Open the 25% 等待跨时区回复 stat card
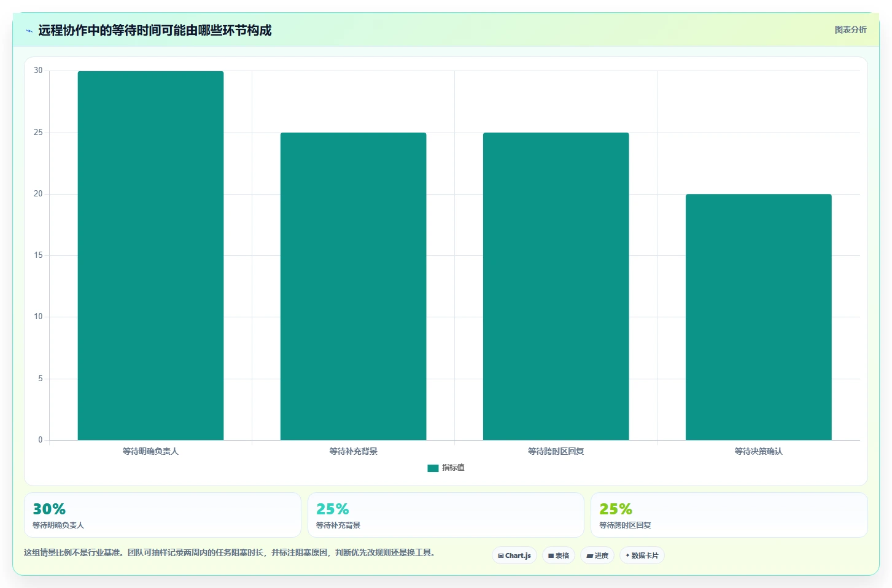 pyautogui.click(x=729, y=515)
